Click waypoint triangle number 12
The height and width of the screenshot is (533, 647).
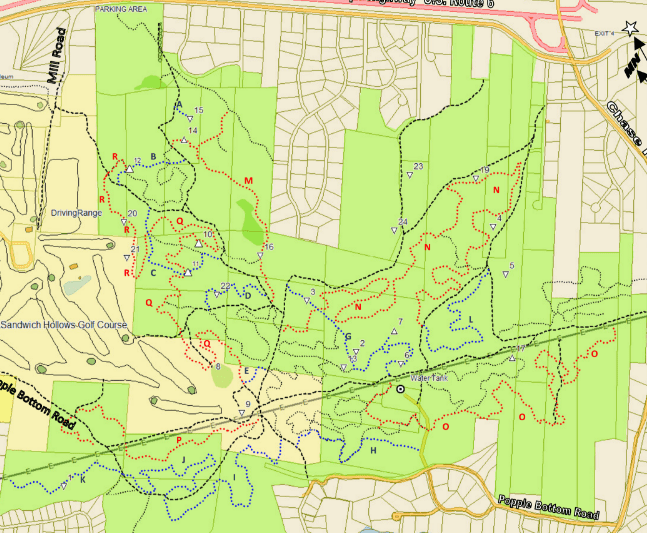(x=129, y=169)
